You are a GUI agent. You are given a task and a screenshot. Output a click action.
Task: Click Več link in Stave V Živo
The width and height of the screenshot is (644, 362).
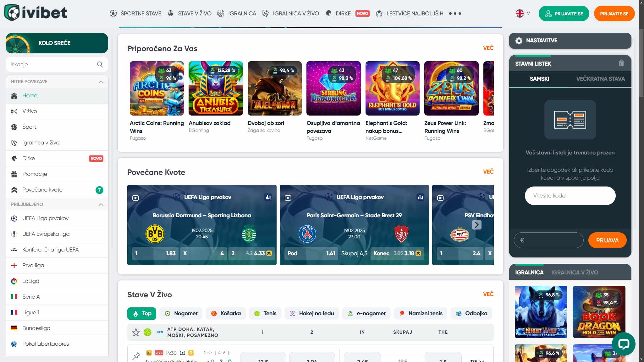click(488, 294)
